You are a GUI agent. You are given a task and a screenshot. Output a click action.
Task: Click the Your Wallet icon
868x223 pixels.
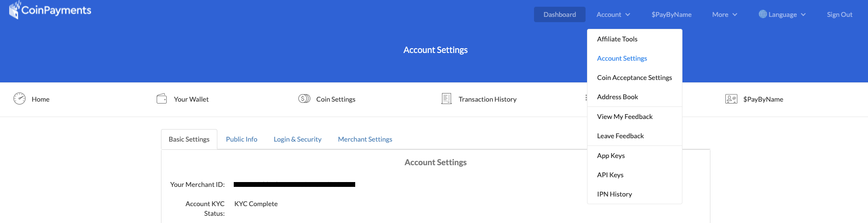pyautogui.click(x=161, y=99)
